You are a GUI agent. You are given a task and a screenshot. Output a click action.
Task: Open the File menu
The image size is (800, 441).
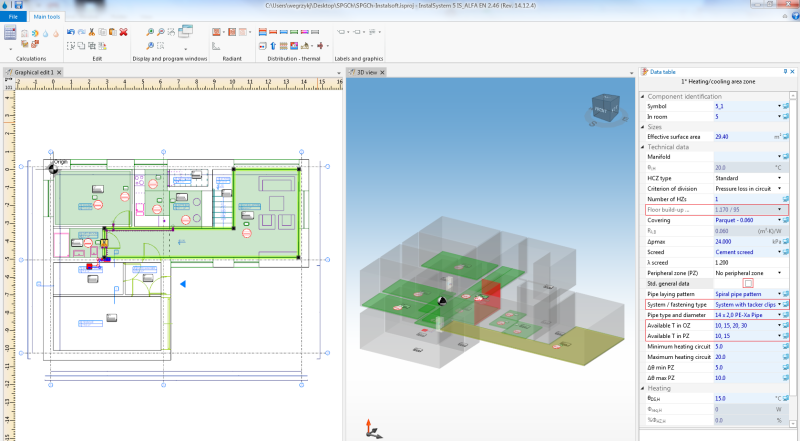click(13, 17)
